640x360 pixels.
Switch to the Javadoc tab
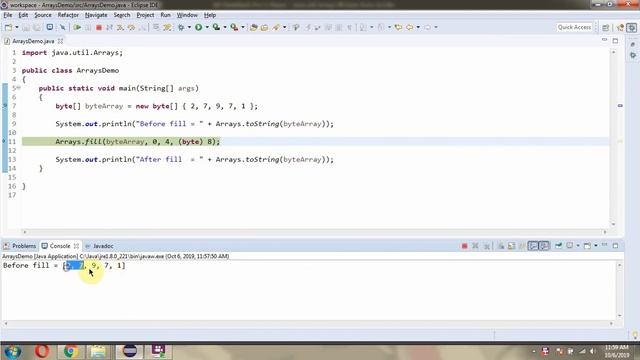click(x=99, y=246)
